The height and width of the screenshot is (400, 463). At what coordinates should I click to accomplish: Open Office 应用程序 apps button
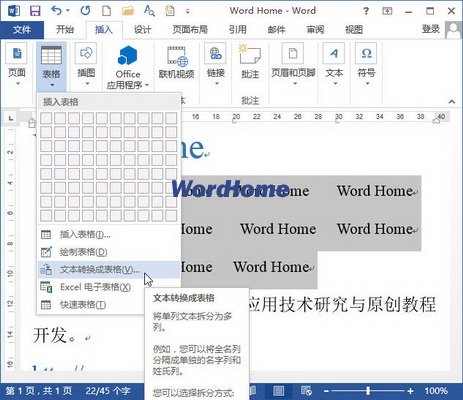[x=127, y=68]
